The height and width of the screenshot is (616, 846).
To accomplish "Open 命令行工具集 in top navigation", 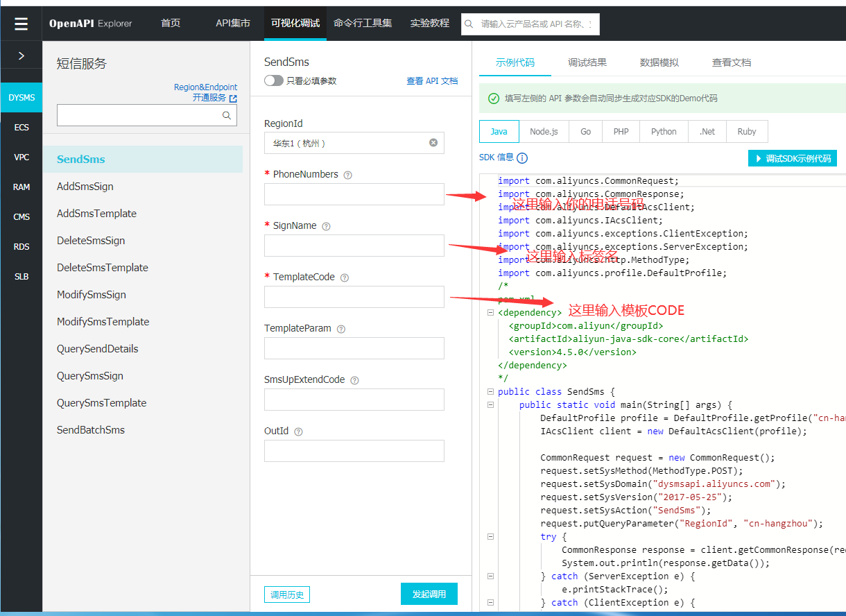I will tap(363, 23).
